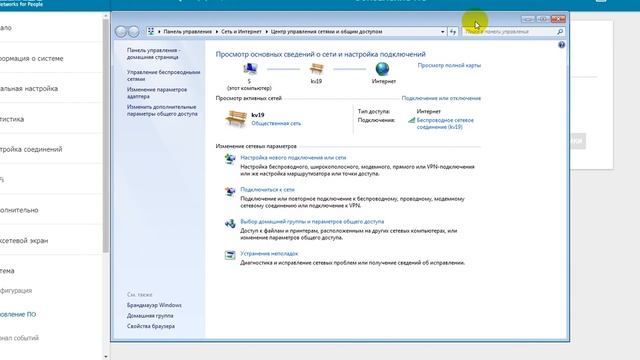Click this computer icon in network map

[x=250, y=69]
